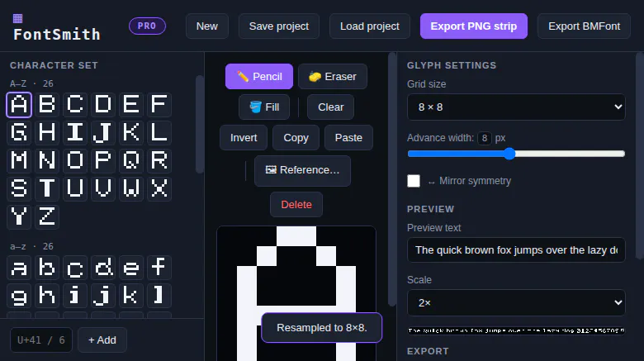The height and width of the screenshot is (361, 644).
Task: Select uppercase glyph L
Action: pyautogui.click(x=159, y=132)
